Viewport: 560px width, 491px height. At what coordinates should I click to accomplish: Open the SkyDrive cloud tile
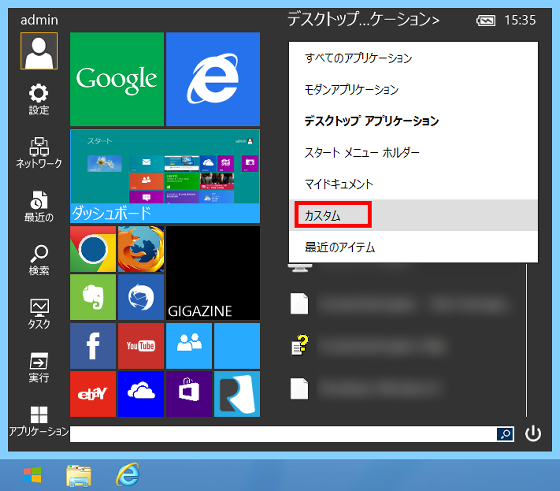tap(141, 394)
